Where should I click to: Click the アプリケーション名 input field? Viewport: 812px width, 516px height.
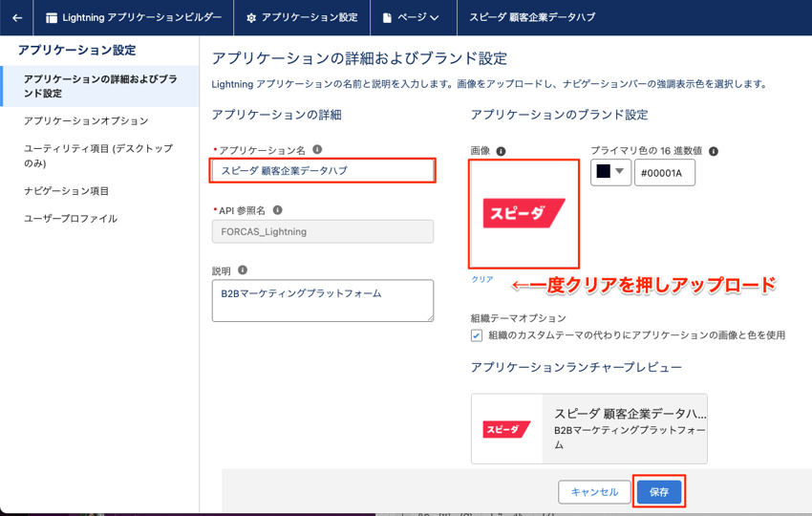click(x=323, y=170)
